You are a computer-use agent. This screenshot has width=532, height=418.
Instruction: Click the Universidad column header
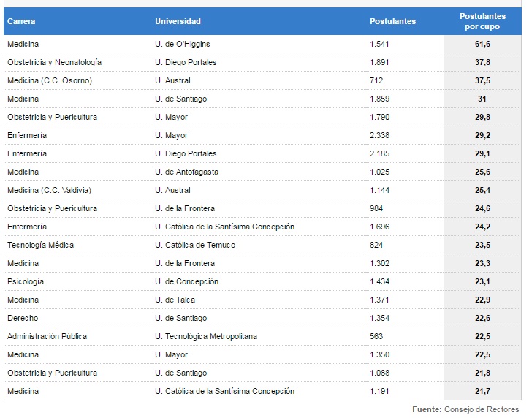tap(178, 21)
